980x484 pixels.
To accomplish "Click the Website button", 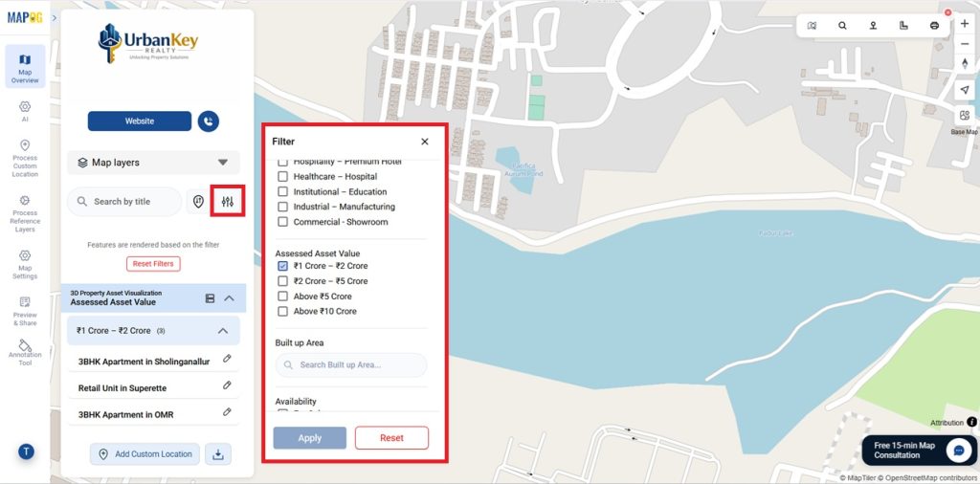I will pos(140,121).
